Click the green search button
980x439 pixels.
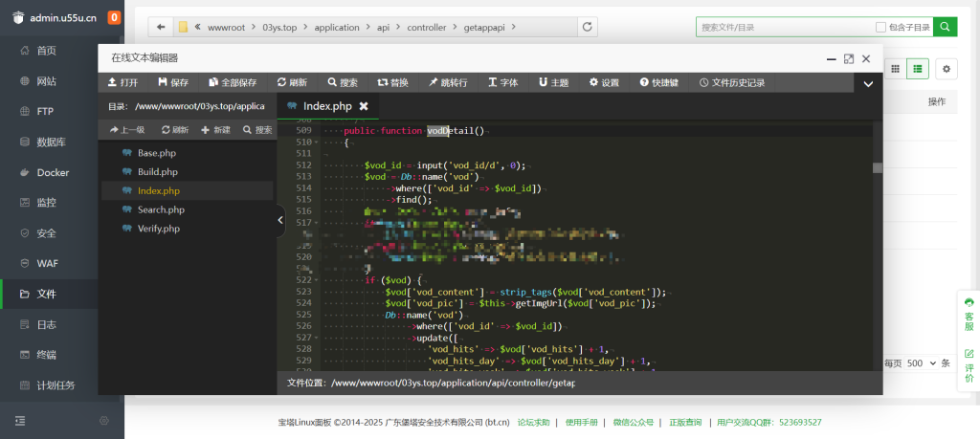[x=945, y=27]
